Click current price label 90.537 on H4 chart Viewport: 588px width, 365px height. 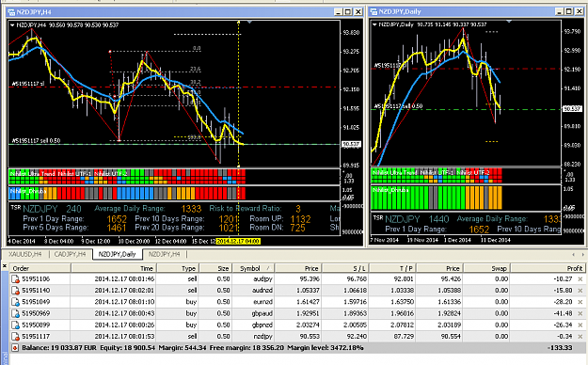[351, 144]
